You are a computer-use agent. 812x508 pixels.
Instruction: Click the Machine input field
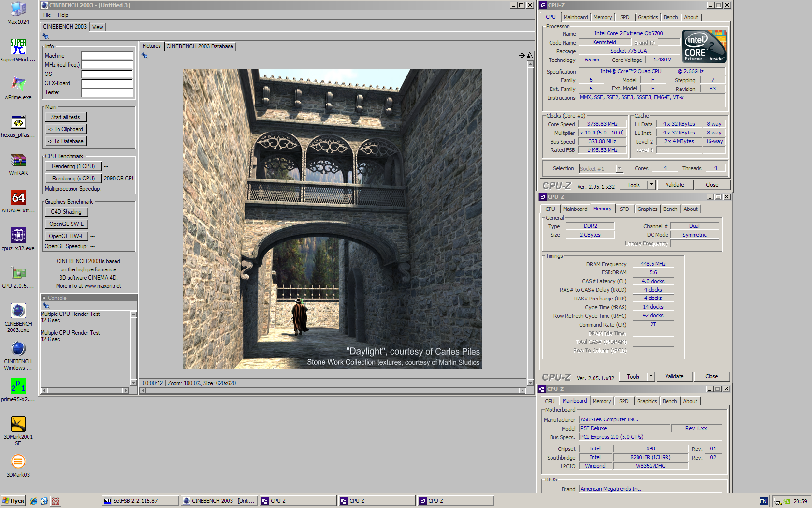pos(107,56)
